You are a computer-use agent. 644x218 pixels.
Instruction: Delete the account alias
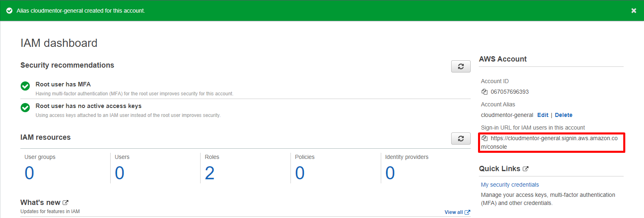pyautogui.click(x=563, y=115)
